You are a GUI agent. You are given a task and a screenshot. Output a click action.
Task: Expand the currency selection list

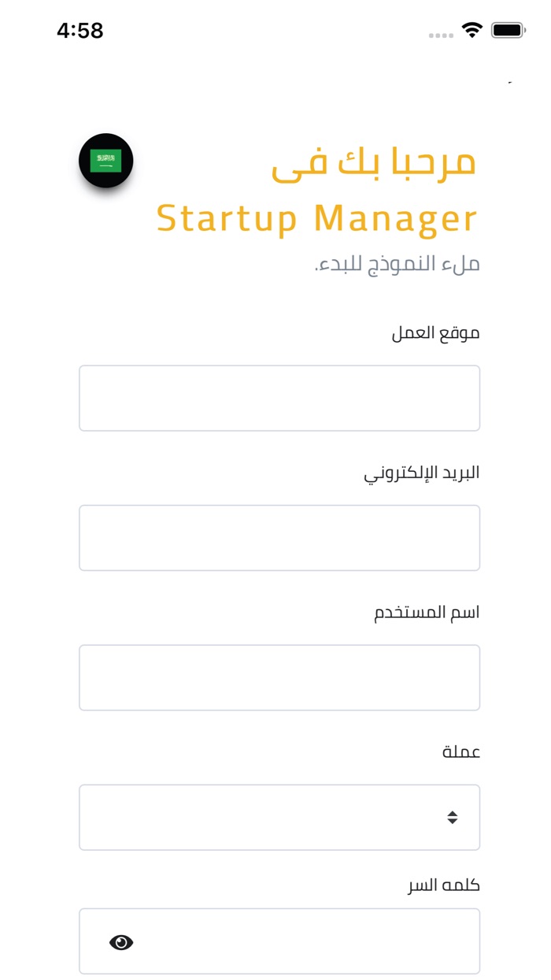click(279, 817)
